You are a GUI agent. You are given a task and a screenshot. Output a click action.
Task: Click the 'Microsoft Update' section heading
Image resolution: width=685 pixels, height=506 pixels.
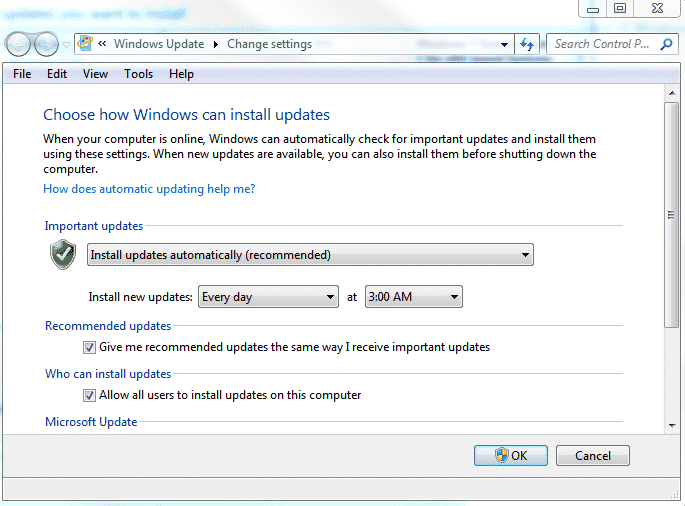click(x=91, y=422)
